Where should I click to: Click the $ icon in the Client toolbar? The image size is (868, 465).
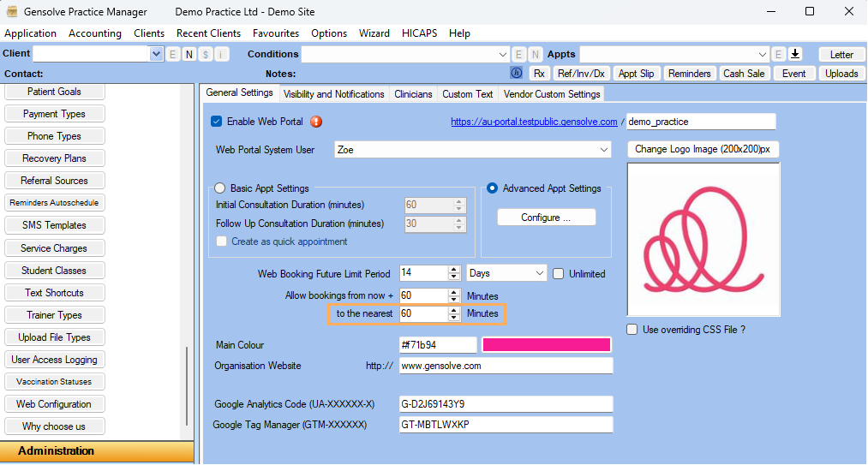(206, 54)
